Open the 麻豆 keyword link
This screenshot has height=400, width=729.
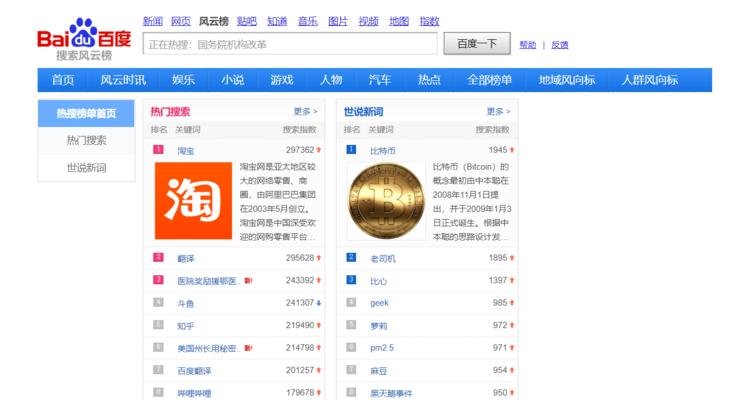[378, 371]
